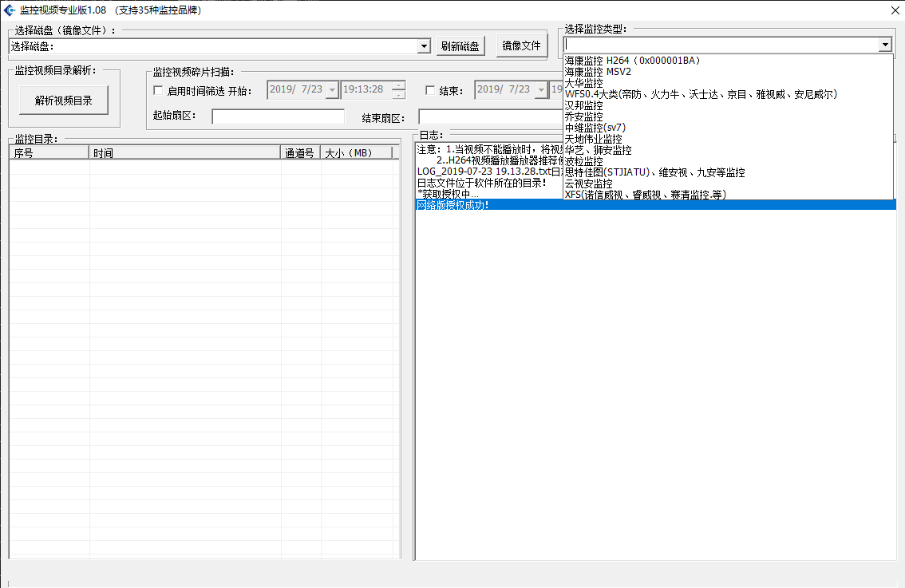
Task: Click the 结束扇区 input field
Action: 491,116
